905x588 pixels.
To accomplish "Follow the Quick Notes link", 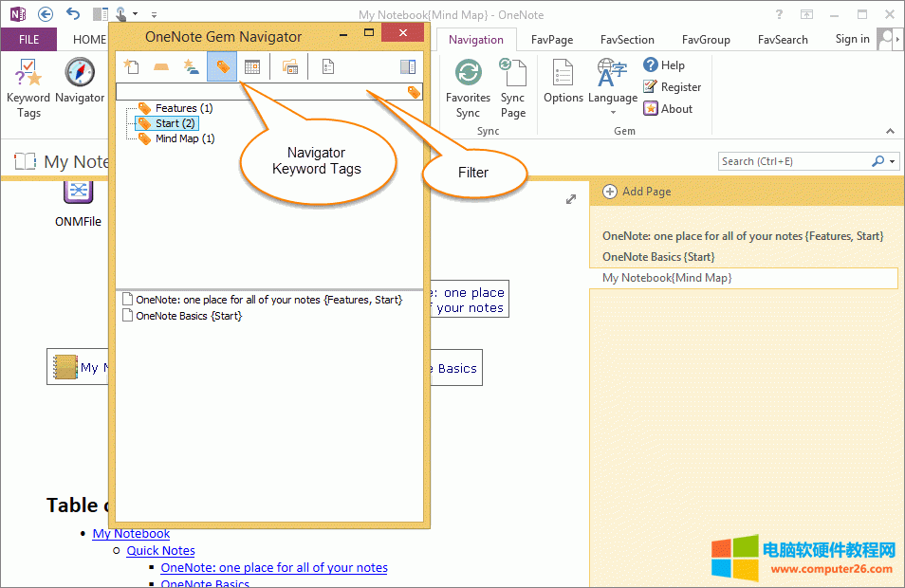I will (161, 550).
